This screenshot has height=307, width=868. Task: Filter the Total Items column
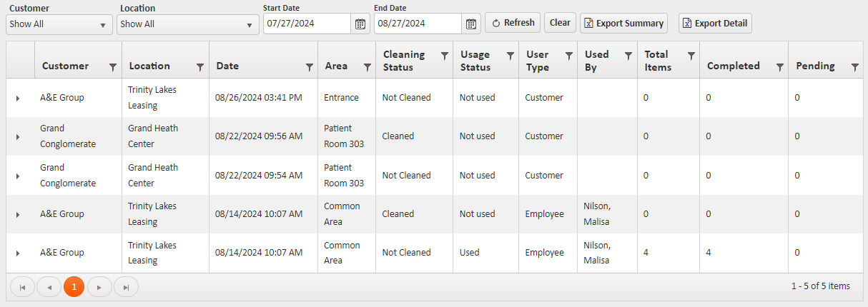[x=691, y=55]
